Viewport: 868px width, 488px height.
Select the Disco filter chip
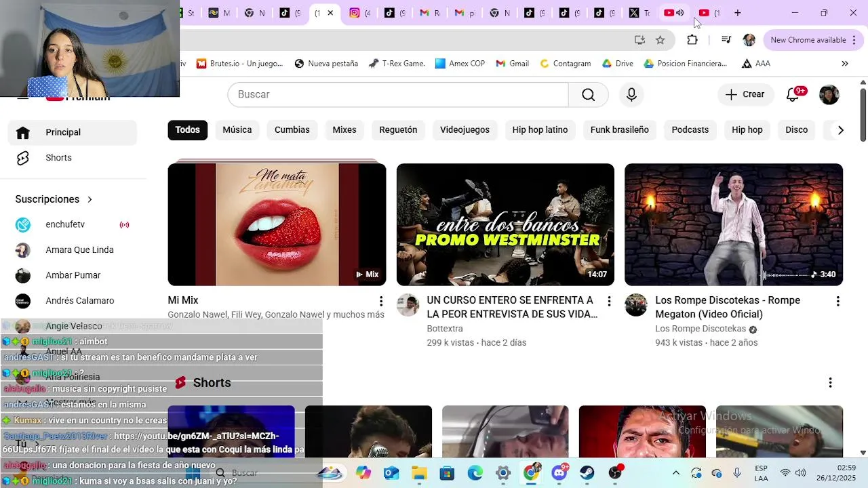click(x=797, y=130)
